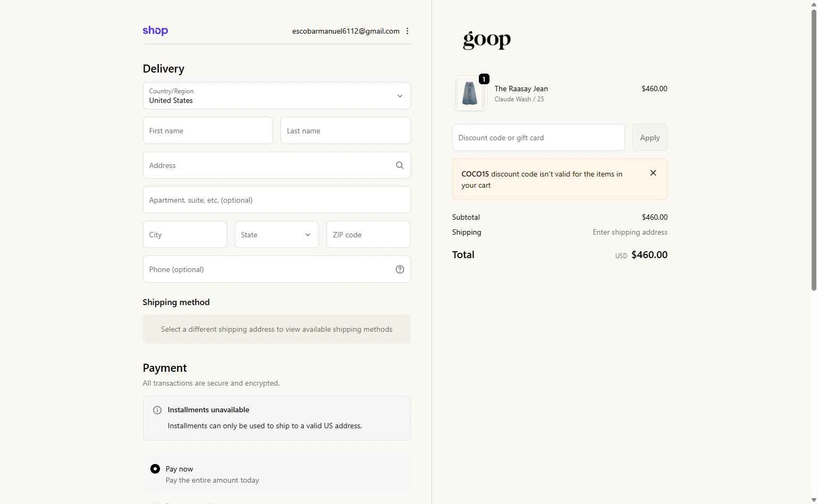Click the address search magnifier icon
818x504 pixels.
click(399, 165)
